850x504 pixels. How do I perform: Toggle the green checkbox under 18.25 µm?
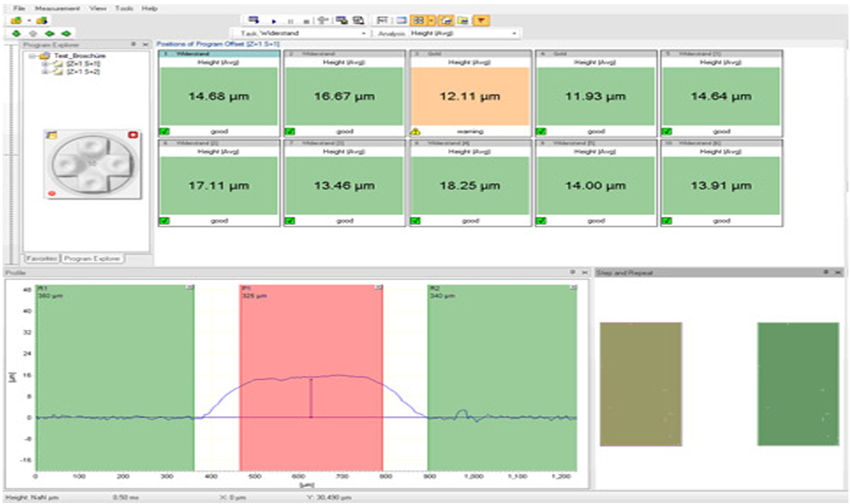tap(415, 221)
